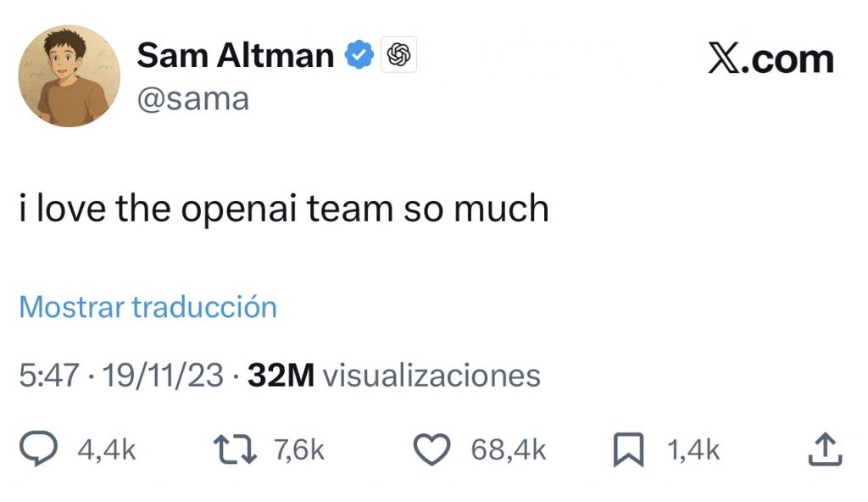Click the OpenAI affiliation badge icon
The image size is (868, 502).
click(x=398, y=56)
